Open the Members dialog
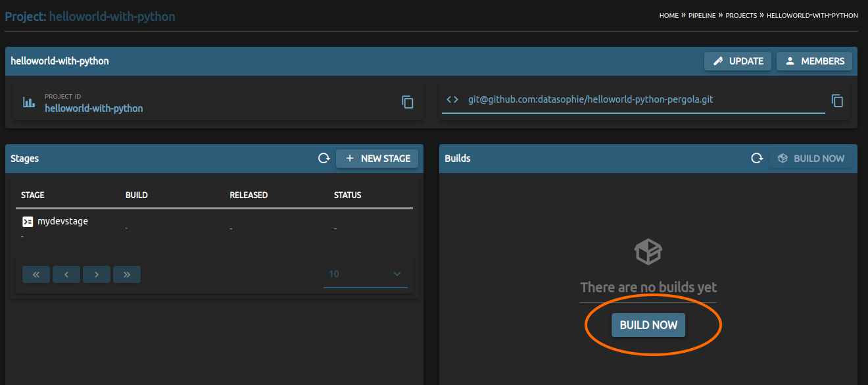This screenshot has width=868, height=385. 814,61
